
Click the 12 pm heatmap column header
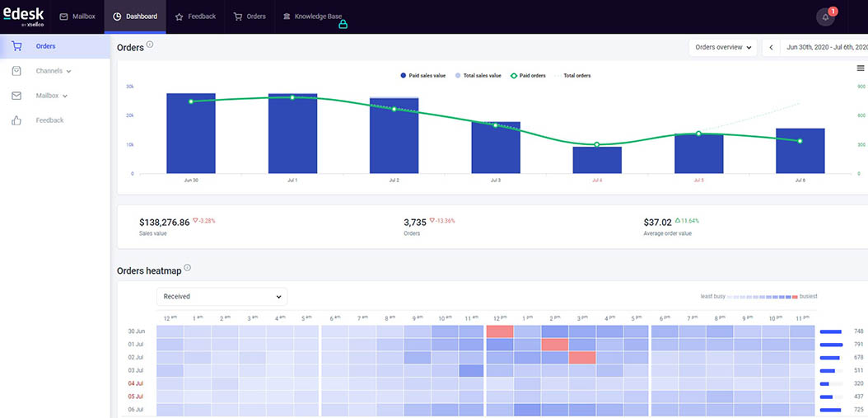coord(499,317)
